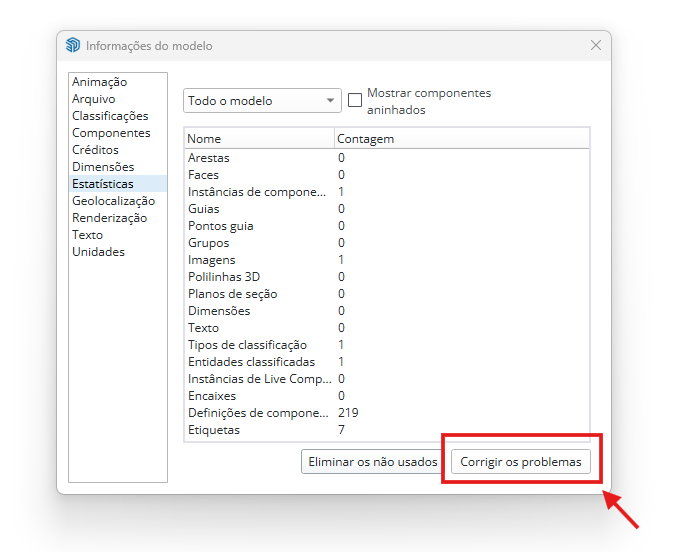
Task: Choose Renderização from the list
Action: point(109,218)
